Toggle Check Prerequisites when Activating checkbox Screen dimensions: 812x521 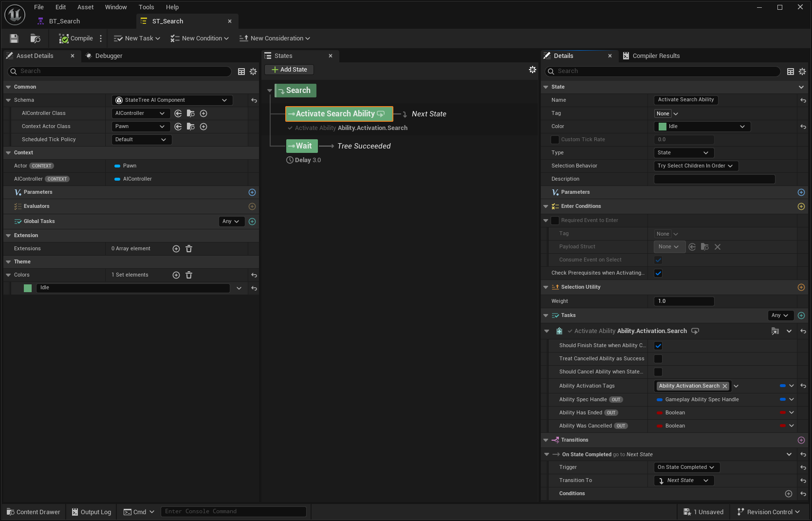pyautogui.click(x=658, y=273)
